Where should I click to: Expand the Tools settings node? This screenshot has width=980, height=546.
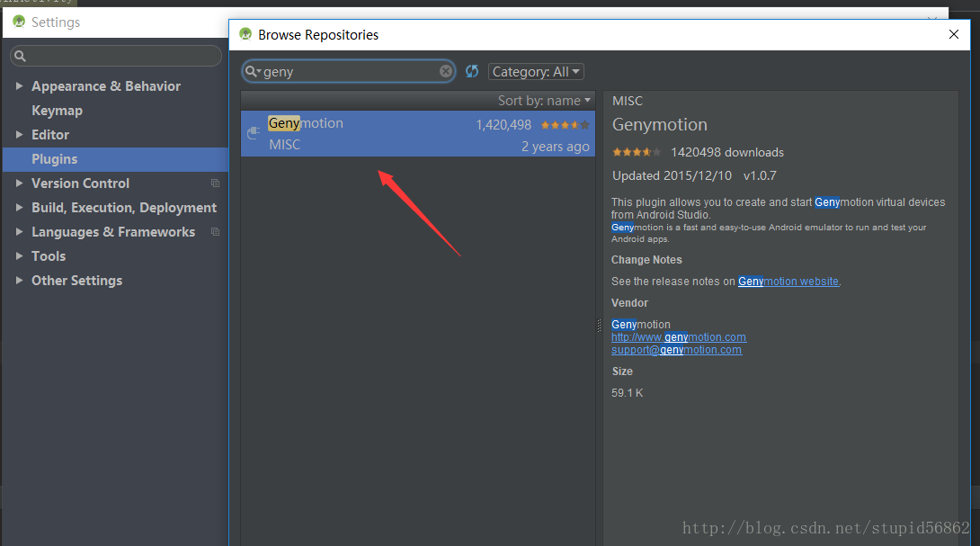tap(20, 256)
